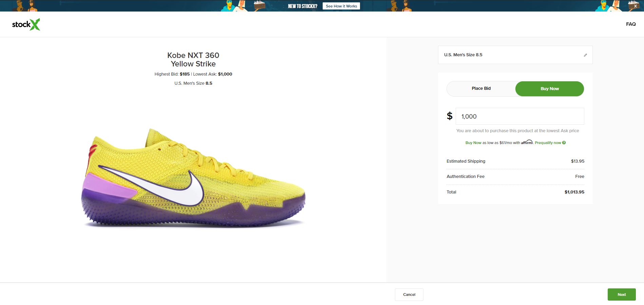Edit size with the pencil icon
Screen dimensions: 644x305
click(585, 55)
